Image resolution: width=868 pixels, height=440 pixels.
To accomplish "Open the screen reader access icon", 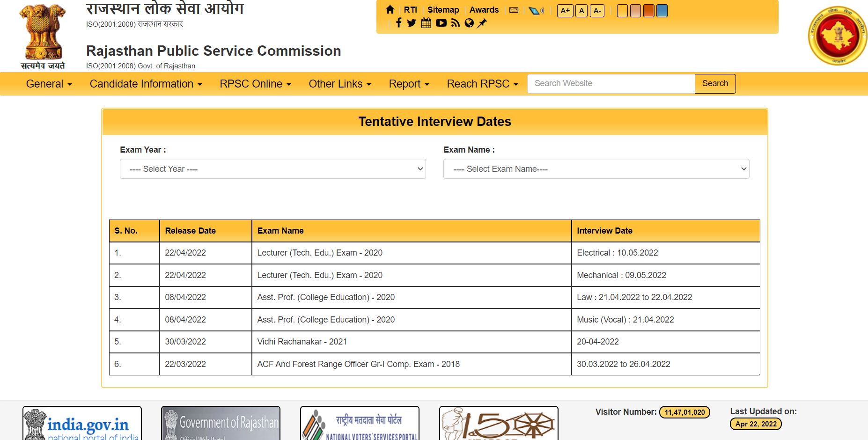I will point(536,10).
